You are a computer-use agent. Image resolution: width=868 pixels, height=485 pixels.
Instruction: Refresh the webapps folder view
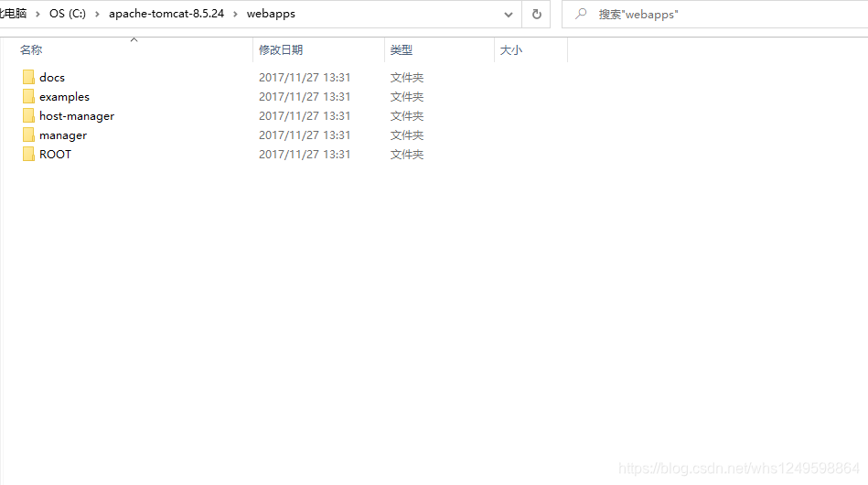(x=536, y=14)
